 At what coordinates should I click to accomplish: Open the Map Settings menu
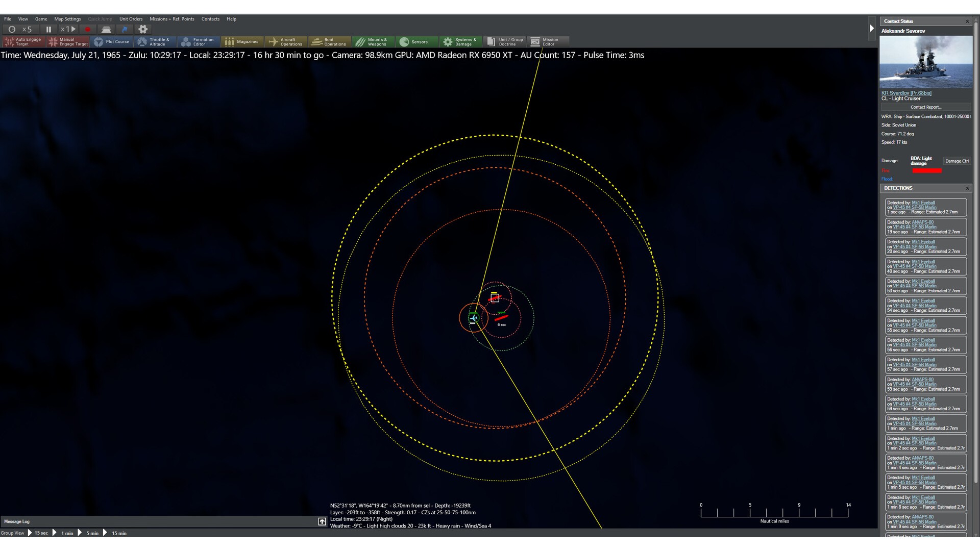67,19
